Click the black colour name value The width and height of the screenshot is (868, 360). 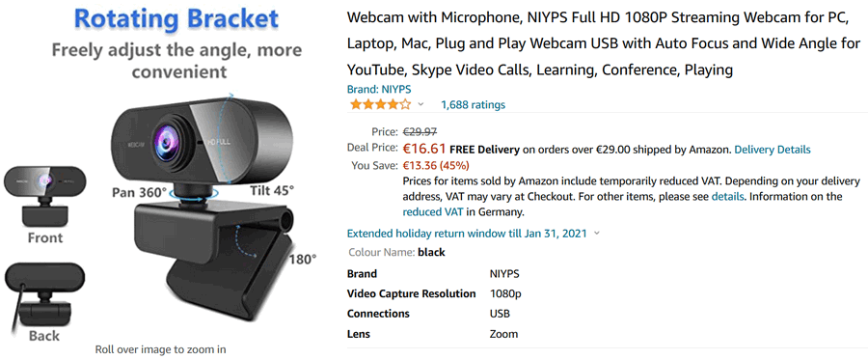point(431,253)
